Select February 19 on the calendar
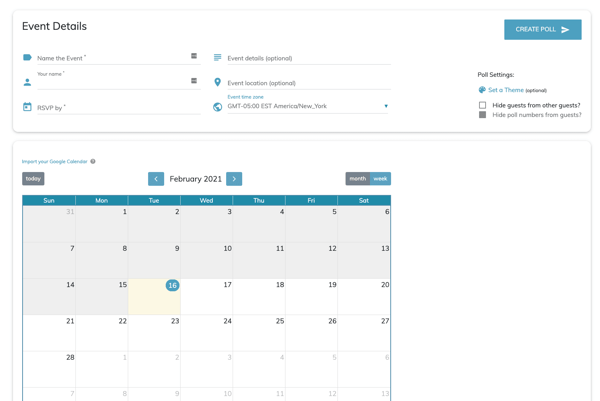600x401 pixels. (311, 297)
